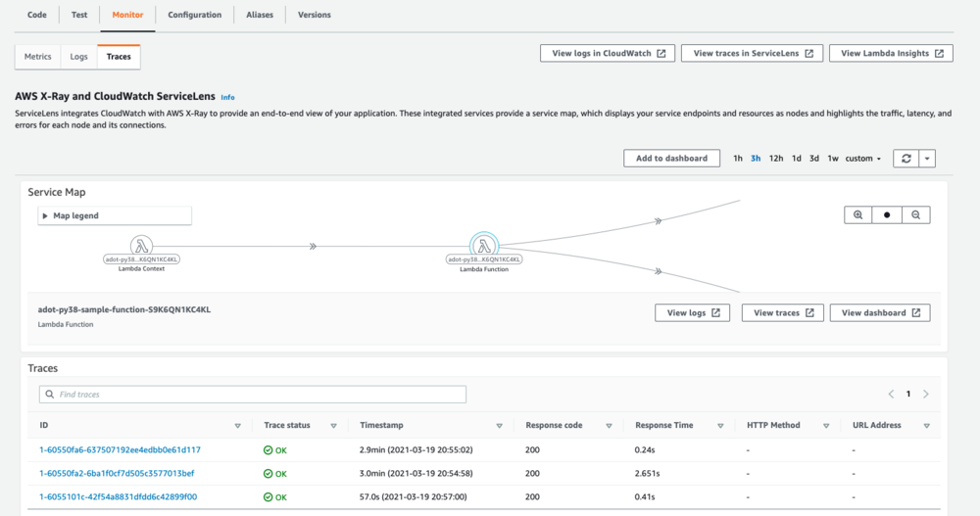Click timestamp 57.0s (2021-03-19 20:57:00)
The width and height of the screenshot is (980, 516).
[x=414, y=497]
